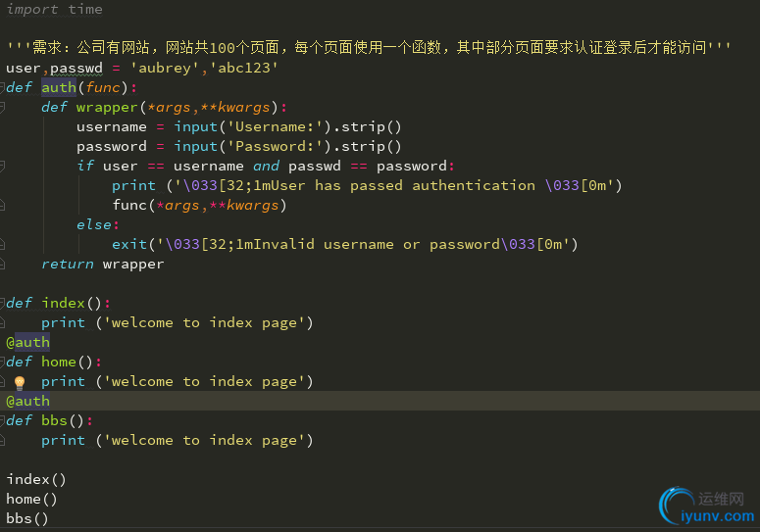
Task: Click the Chinese docstring requirement comment
Action: coord(368,47)
